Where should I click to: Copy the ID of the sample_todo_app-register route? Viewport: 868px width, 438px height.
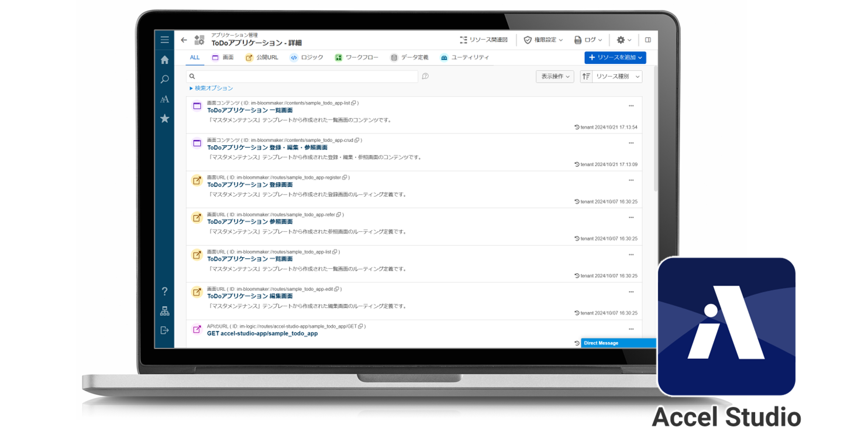pos(345,177)
